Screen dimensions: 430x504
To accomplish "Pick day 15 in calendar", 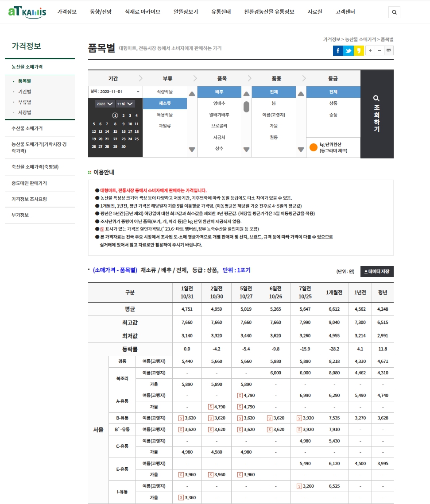I will [x=115, y=131].
